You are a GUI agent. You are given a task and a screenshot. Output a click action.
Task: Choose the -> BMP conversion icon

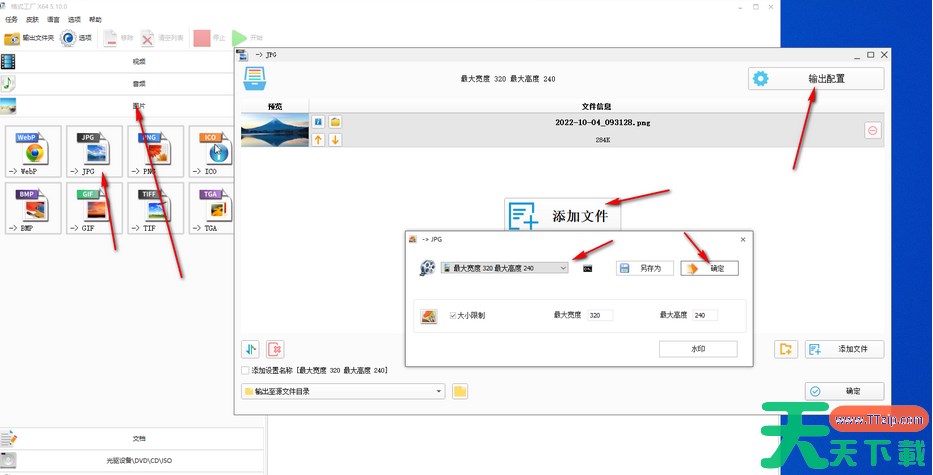(x=33, y=208)
